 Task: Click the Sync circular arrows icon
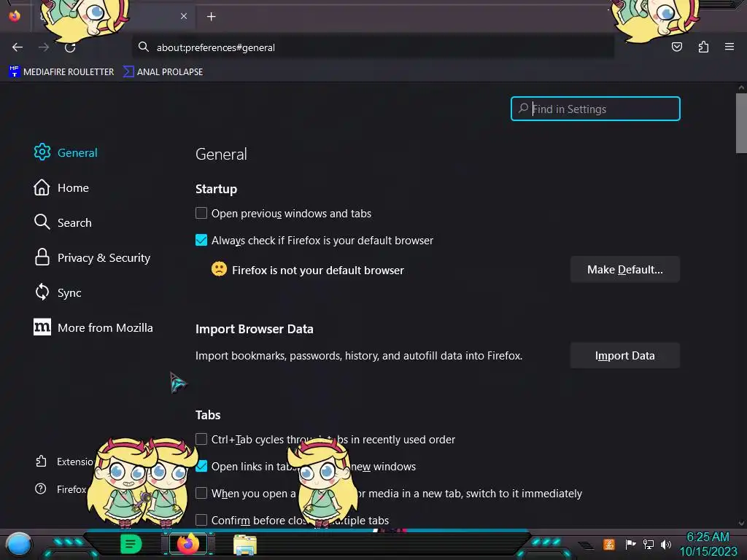tap(42, 292)
